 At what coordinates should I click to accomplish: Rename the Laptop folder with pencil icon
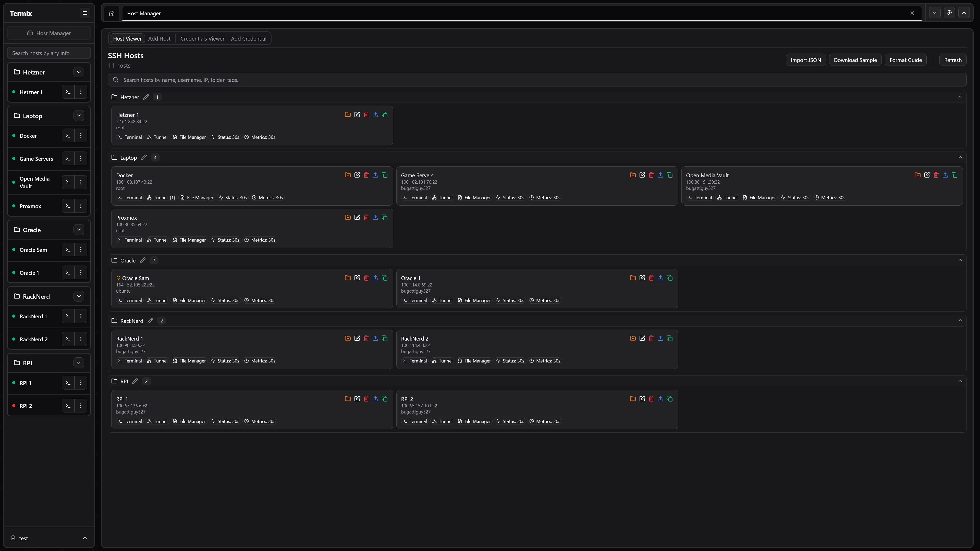(x=144, y=158)
